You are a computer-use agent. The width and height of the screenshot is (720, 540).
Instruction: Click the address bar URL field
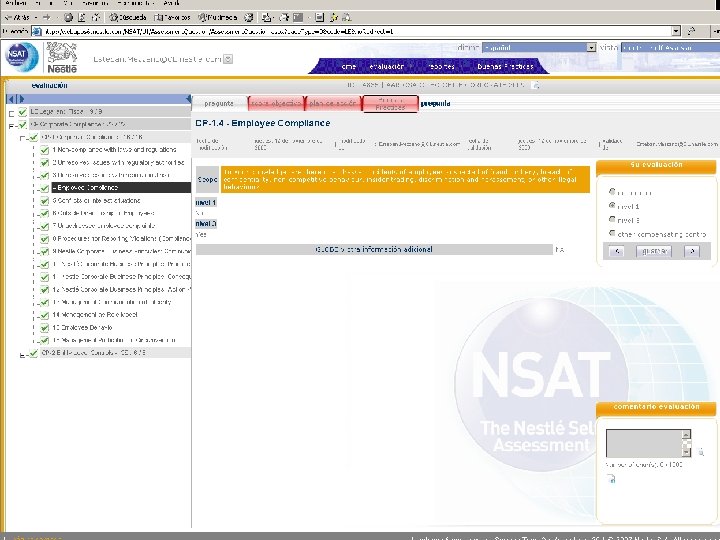(353, 31)
